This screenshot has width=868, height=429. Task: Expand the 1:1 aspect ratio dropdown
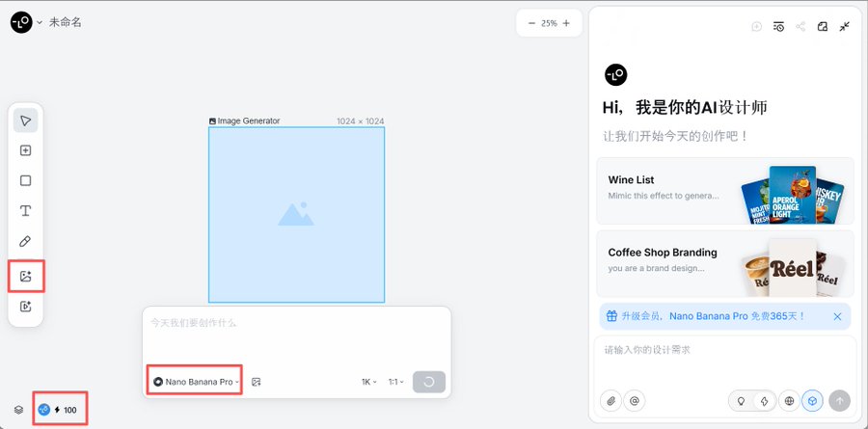(395, 382)
